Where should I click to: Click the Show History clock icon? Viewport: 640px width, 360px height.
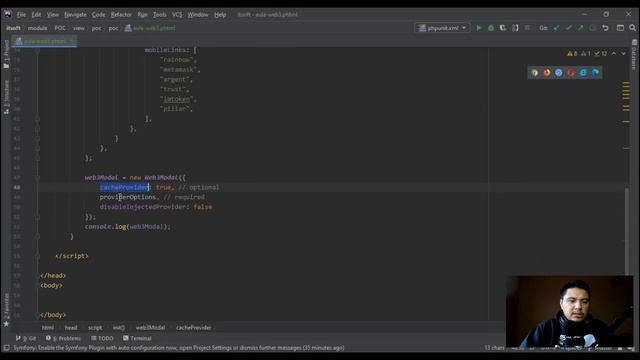point(593,28)
